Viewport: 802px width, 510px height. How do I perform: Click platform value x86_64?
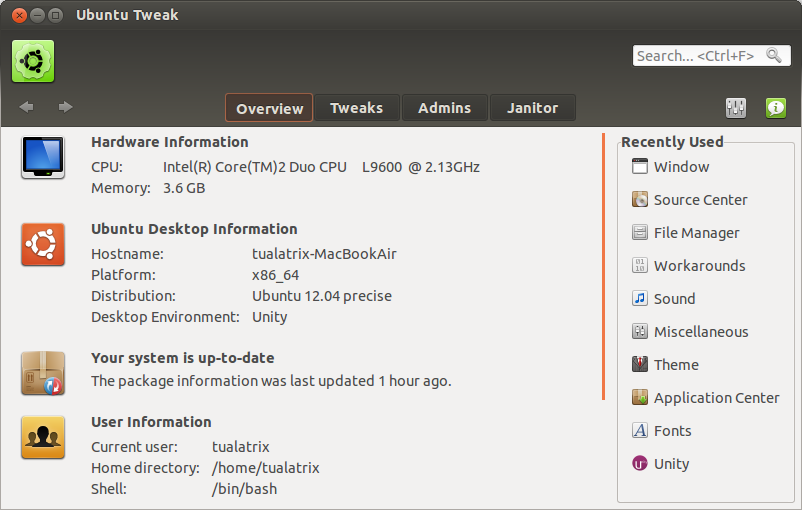point(276,275)
